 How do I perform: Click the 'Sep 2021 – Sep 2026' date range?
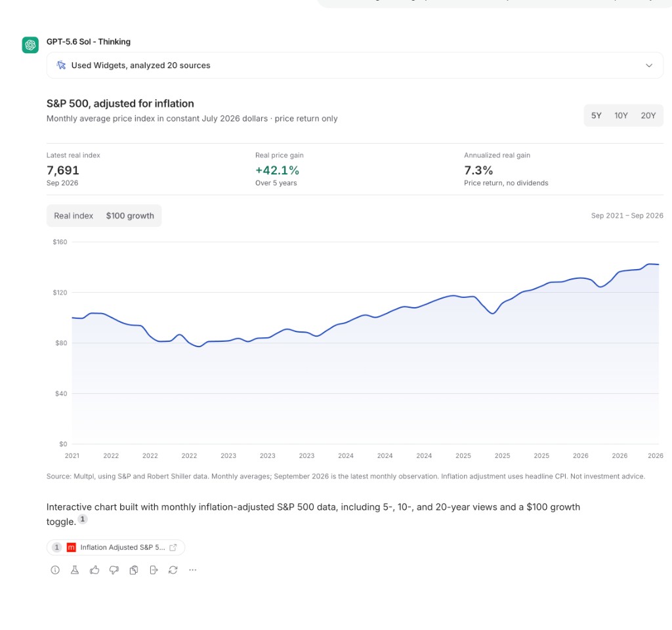[627, 215]
